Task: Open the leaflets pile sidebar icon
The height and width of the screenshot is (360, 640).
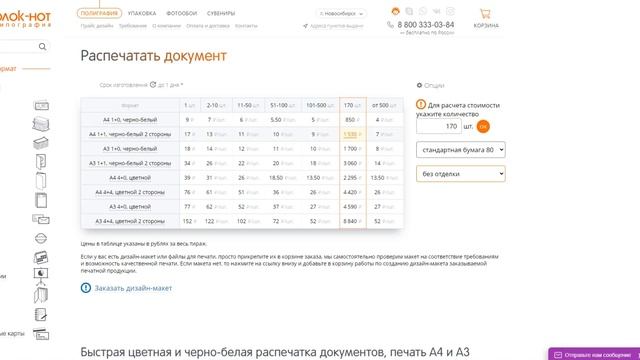Action: 41,143
